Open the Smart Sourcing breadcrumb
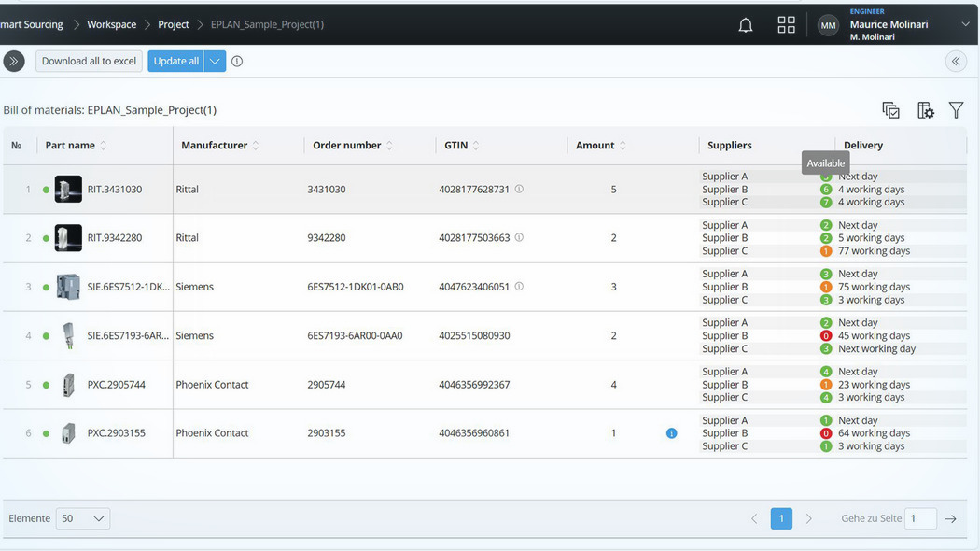Image resolution: width=980 pixels, height=551 pixels. click(x=31, y=24)
